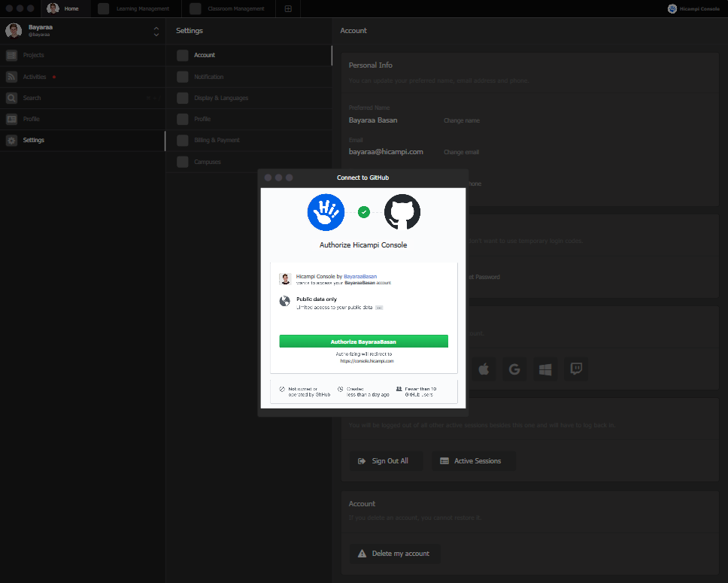Image resolution: width=728 pixels, height=583 pixels.
Task: Click the Authorize BayaraaBasan button
Action: (363, 341)
